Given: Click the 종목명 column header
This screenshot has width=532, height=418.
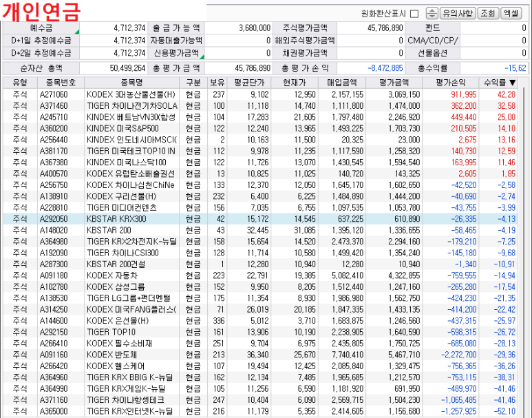Looking at the screenshot, I should (131, 83).
